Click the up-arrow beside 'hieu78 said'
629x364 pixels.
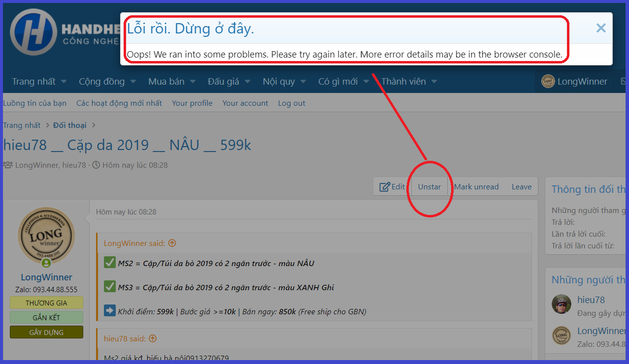[x=153, y=338]
